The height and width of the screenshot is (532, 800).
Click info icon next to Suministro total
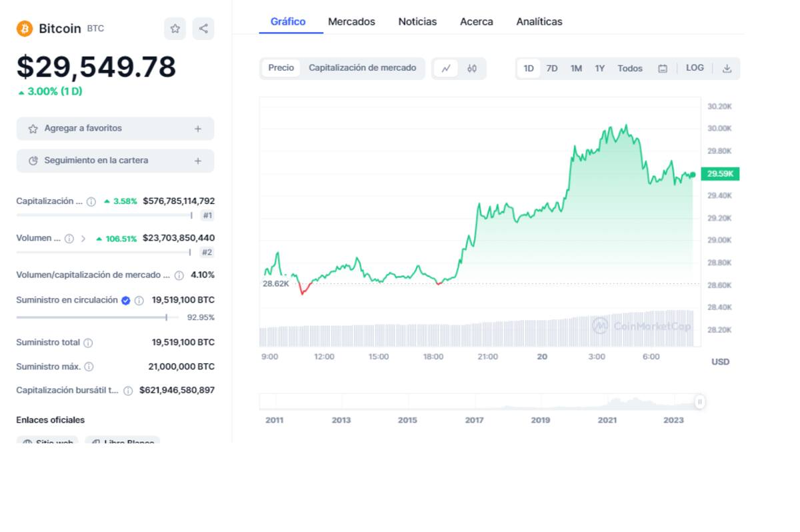tap(88, 343)
